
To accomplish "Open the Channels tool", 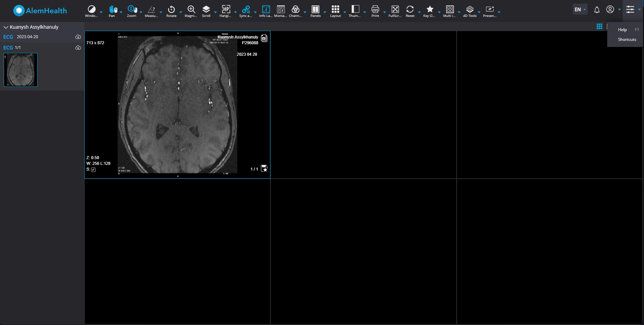I will [295, 11].
